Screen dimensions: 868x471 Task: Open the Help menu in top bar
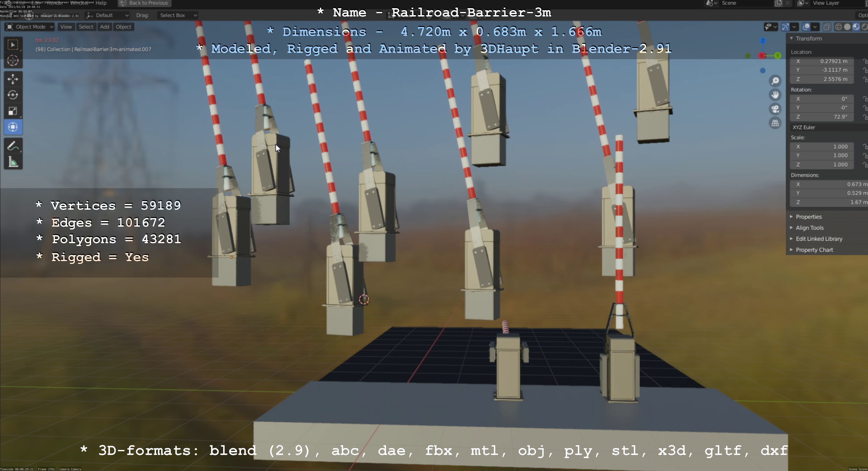[101, 3]
